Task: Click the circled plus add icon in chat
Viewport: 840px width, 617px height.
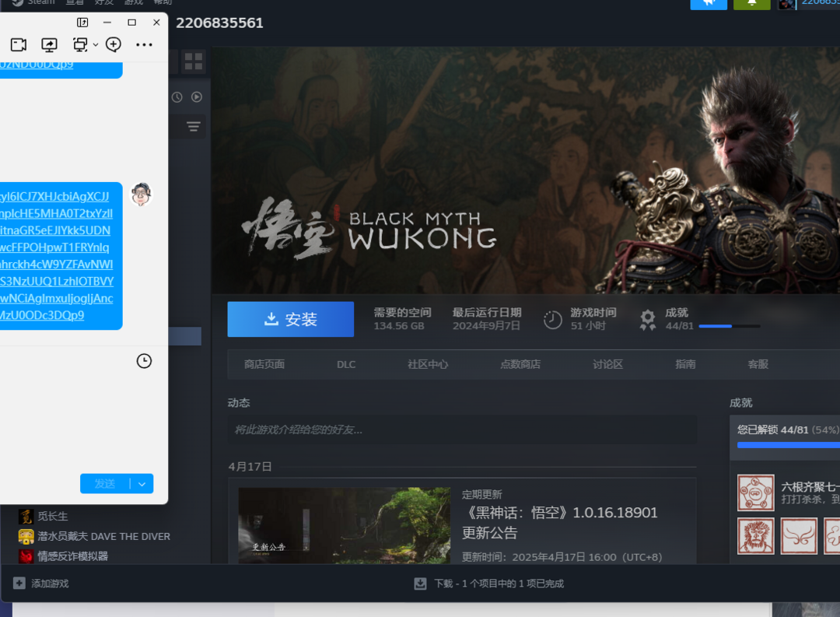Action: coord(114,44)
